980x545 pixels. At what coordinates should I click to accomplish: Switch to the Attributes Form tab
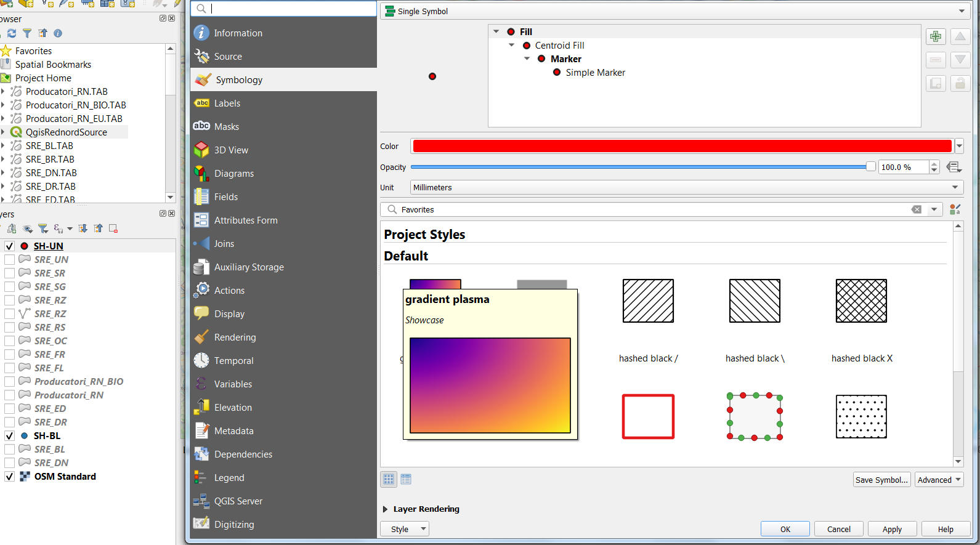245,220
